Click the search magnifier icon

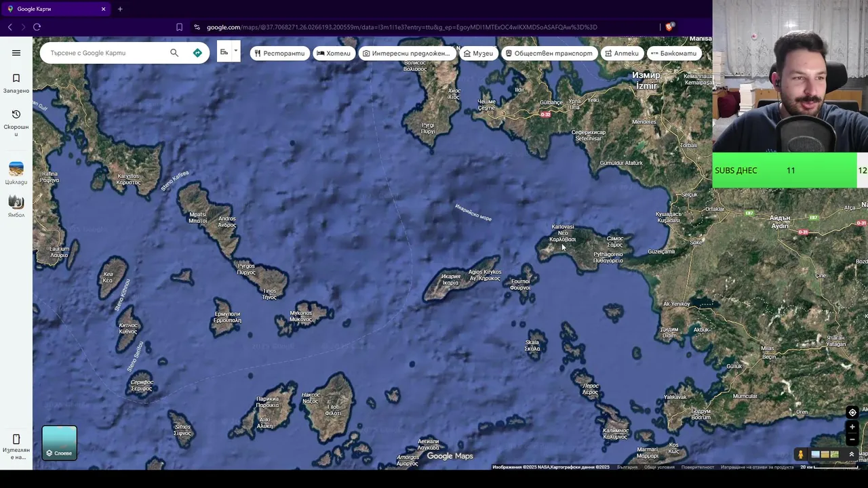click(x=174, y=53)
